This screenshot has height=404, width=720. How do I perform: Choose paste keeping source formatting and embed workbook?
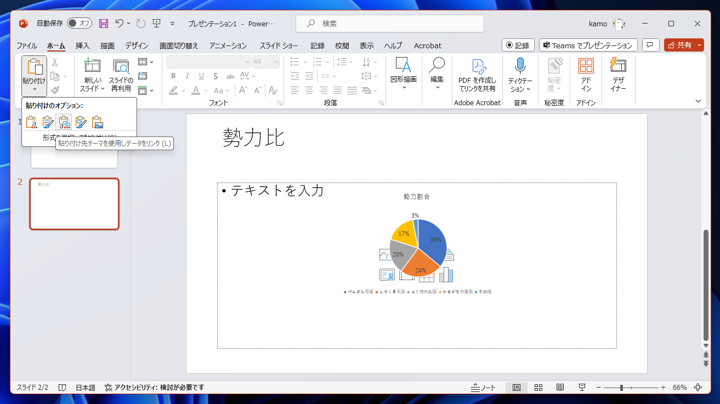48,122
